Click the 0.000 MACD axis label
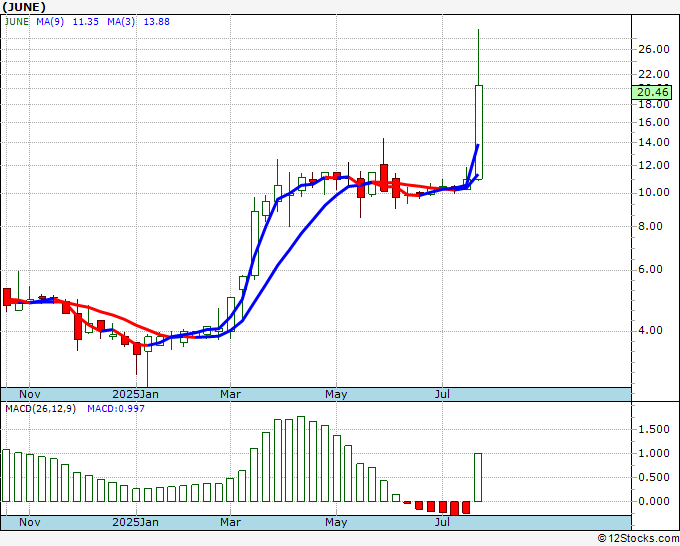This screenshot has height=546, width=680. [653, 501]
